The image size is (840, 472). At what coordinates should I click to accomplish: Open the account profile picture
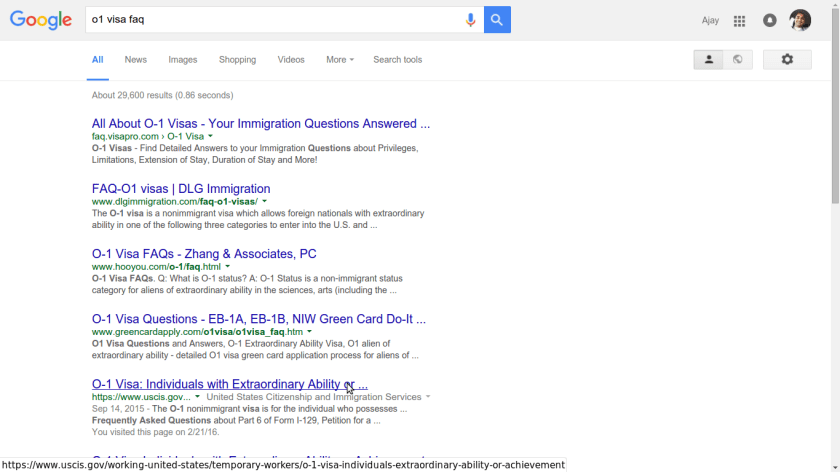point(800,21)
